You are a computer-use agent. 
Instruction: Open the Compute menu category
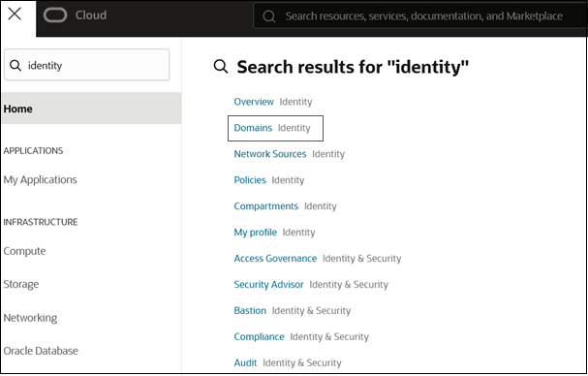pyautogui.click(x=25, y=251)
